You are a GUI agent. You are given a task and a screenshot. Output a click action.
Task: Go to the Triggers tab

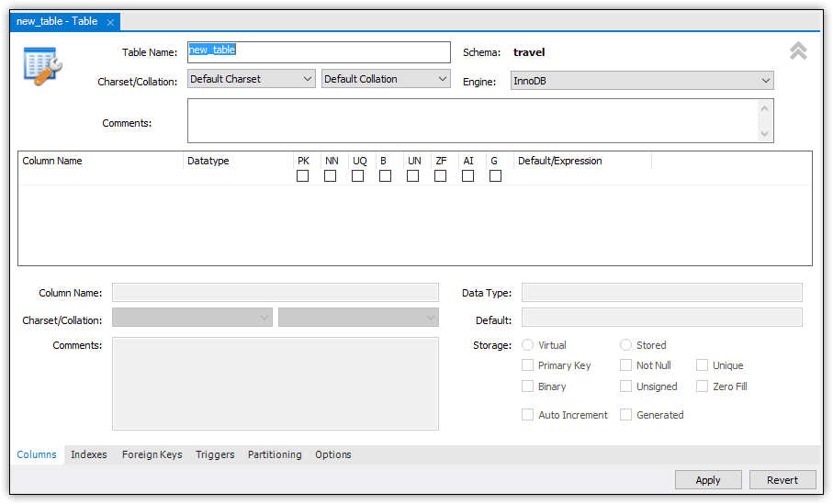click(215, 454)
